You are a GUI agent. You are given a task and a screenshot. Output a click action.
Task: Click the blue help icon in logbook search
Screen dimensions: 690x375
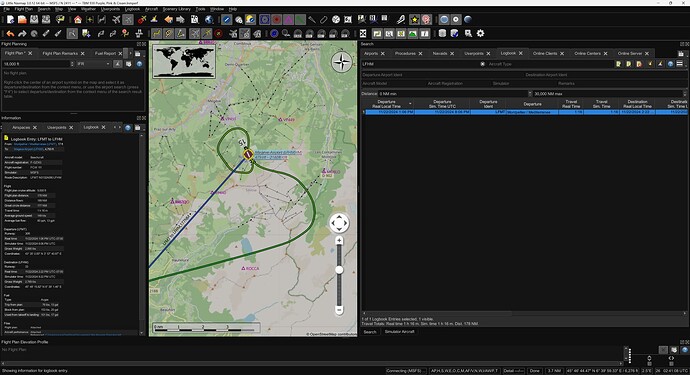[x=670, y=64]
